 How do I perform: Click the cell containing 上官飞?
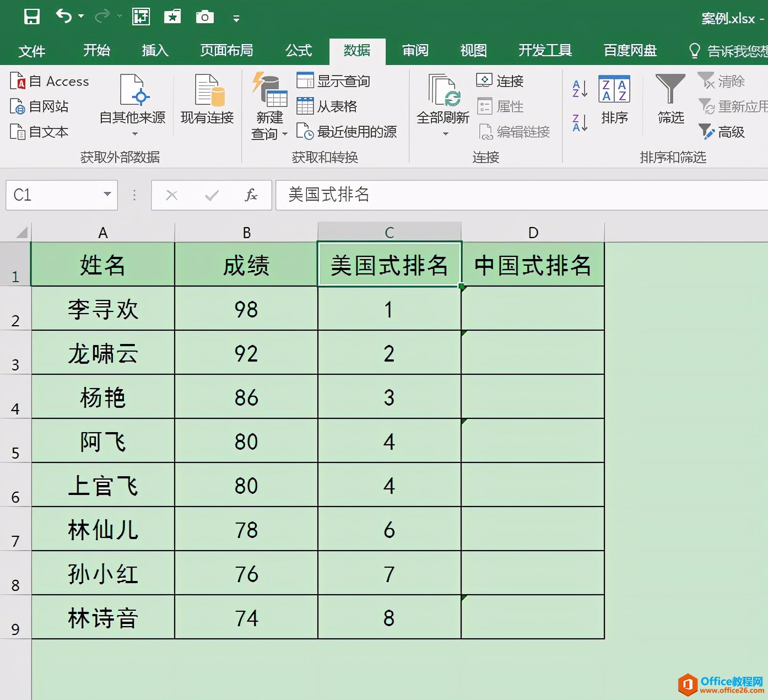pos(103,485)
